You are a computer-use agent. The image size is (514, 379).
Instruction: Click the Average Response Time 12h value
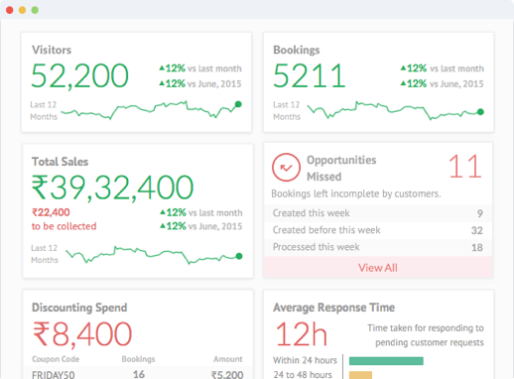click(x=301, y=334)
